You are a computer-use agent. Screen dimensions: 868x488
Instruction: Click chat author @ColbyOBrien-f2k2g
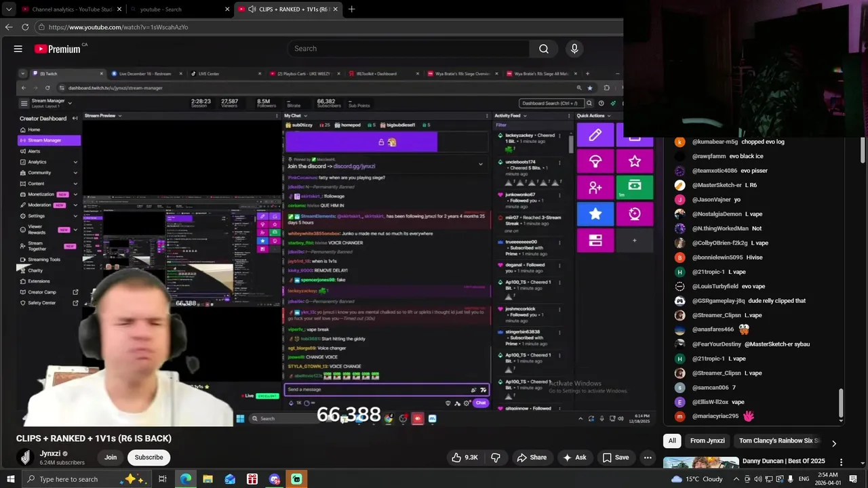pyautogui.click(x=719, y=243)
